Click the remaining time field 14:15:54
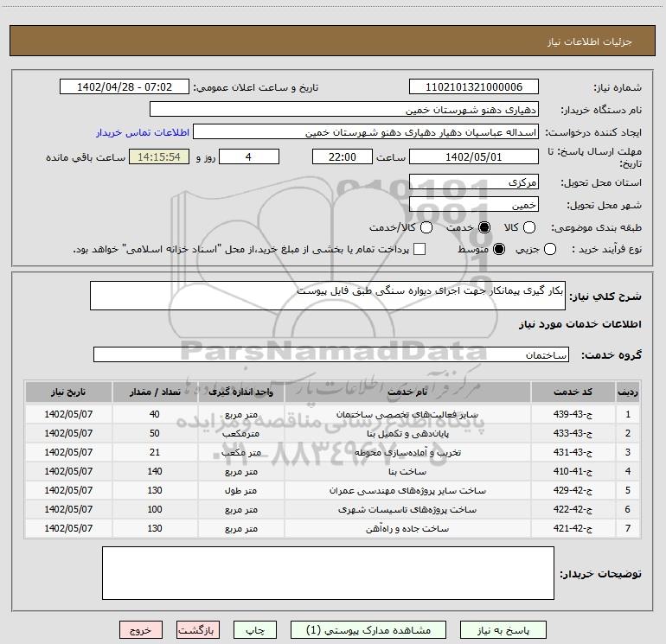This screenshot has height=644, width=666. point(159,157)
